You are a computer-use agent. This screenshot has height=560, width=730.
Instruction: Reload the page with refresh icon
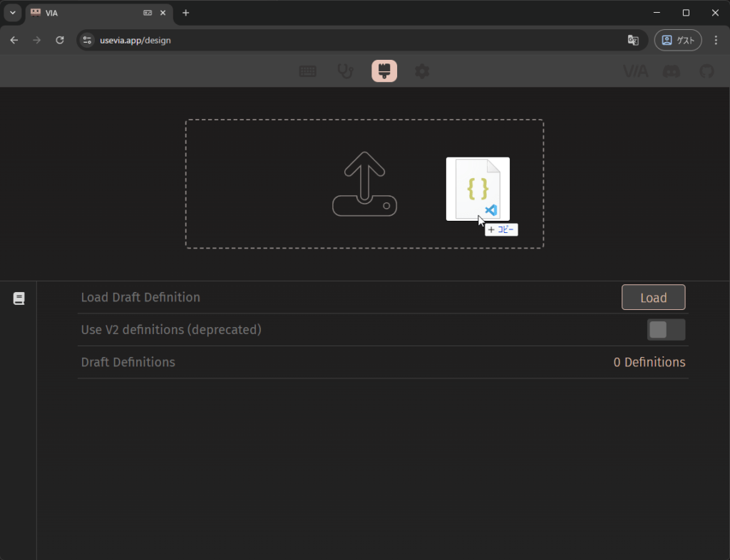coord(60,40)
